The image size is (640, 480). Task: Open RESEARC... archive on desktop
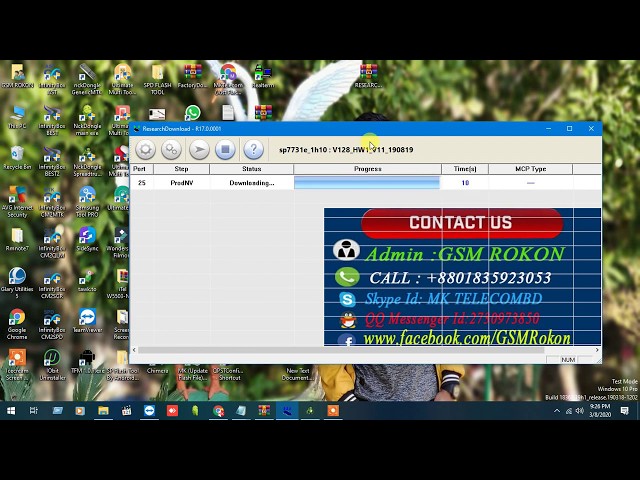pos(368,76)
